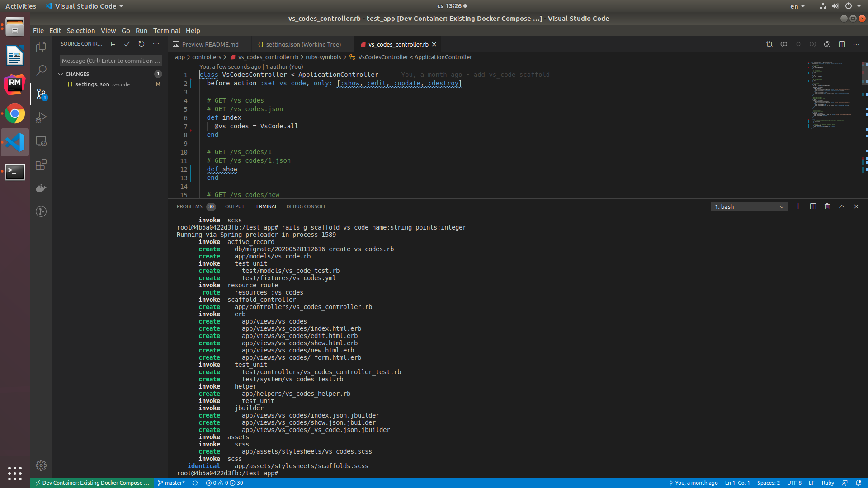Synchronize changes via status bar icon
This screenshot has width=868, height=488.
point(195,483)
